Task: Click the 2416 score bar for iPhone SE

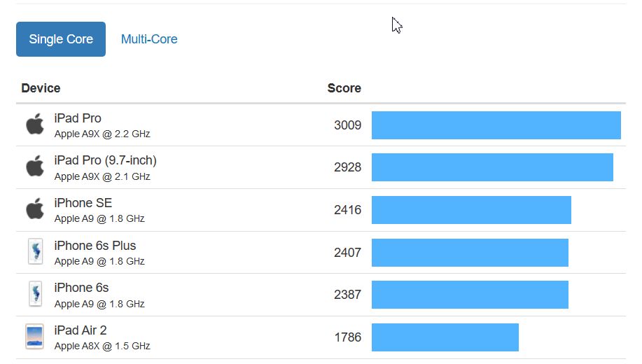Action: click(471, 210)
